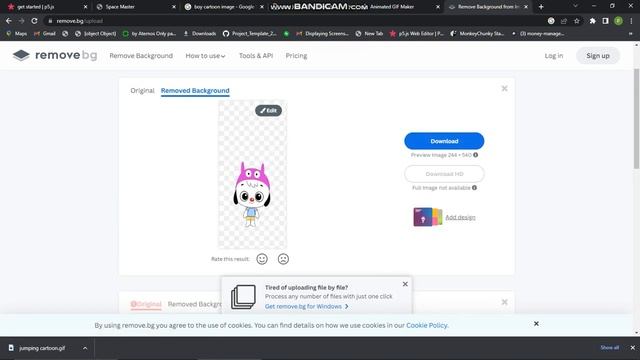Rate result with the sad face
The image size is (640, 360).
[x=283, y=259]
